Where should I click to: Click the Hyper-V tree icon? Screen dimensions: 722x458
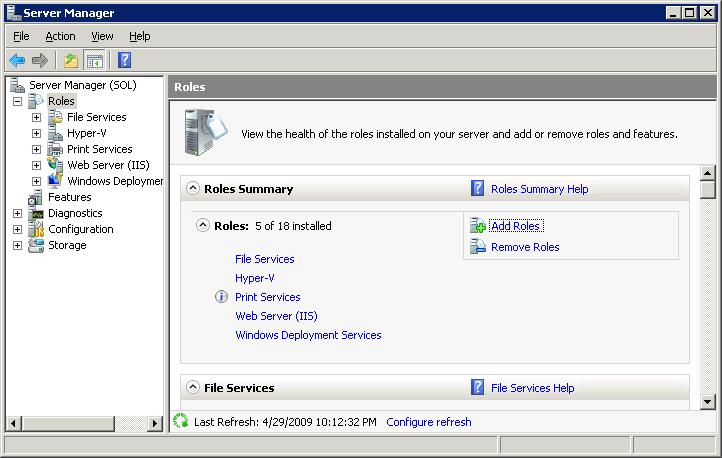tap(55, 133)
